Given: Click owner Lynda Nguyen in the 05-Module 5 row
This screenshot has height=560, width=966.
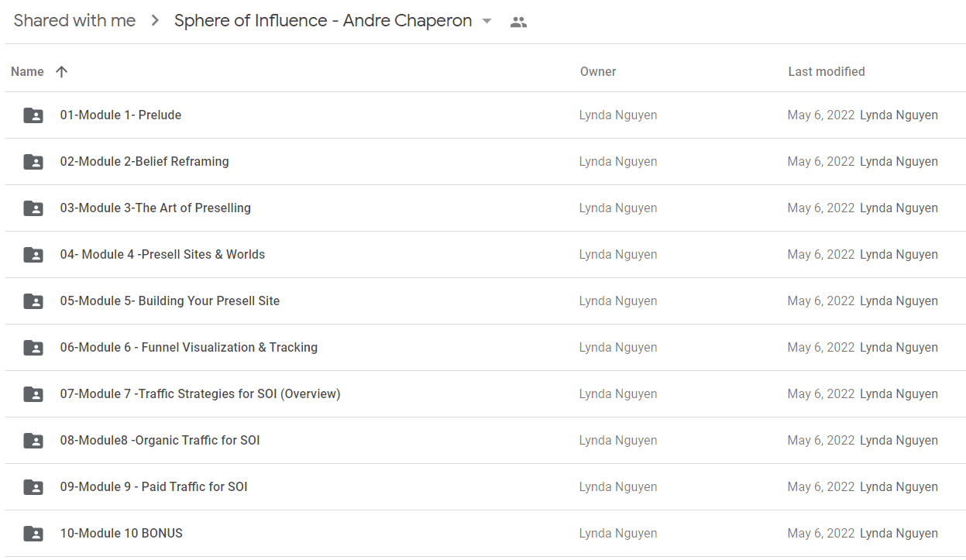Looking at the screenshot, I should coord(618,301).
